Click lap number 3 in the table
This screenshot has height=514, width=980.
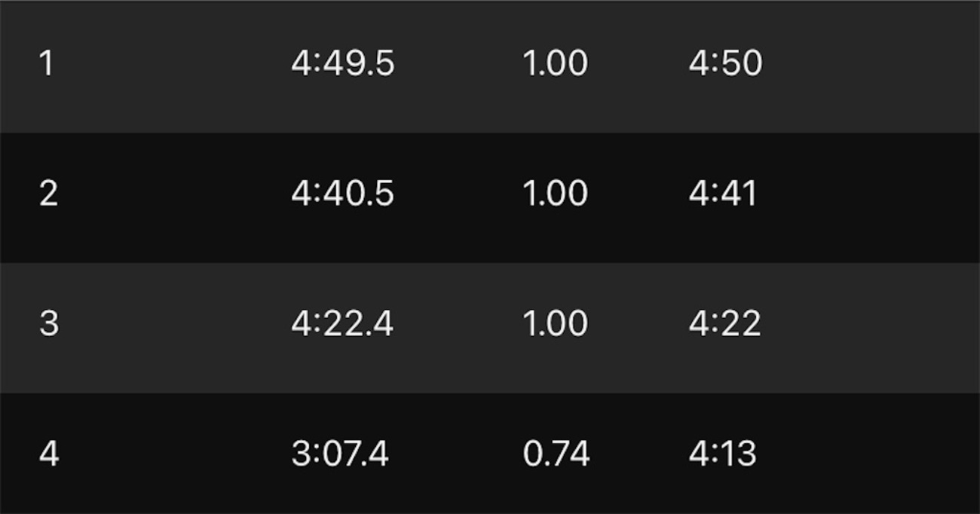pyautogui.click(x=48, y=323)
